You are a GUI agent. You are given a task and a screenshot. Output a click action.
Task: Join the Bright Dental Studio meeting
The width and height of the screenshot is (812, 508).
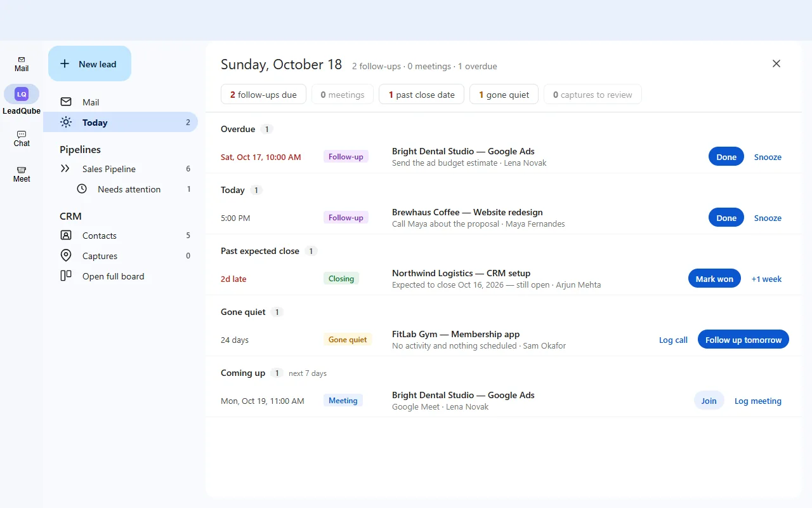click(x=709, y=401)
